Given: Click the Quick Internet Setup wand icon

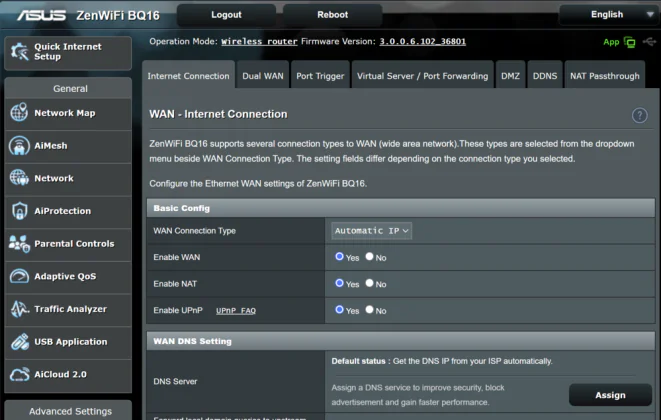Looking at the screenshot, I should [19, 52].
